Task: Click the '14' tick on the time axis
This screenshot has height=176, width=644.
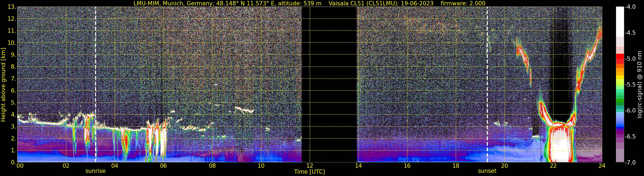Action: (x=358, y=166)
